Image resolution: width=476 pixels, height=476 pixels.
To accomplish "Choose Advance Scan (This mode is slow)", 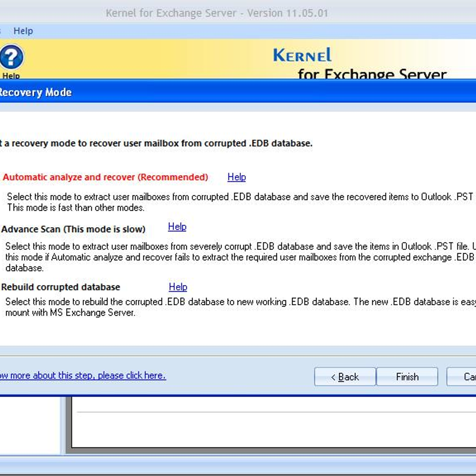I will (x=73, y=229).
